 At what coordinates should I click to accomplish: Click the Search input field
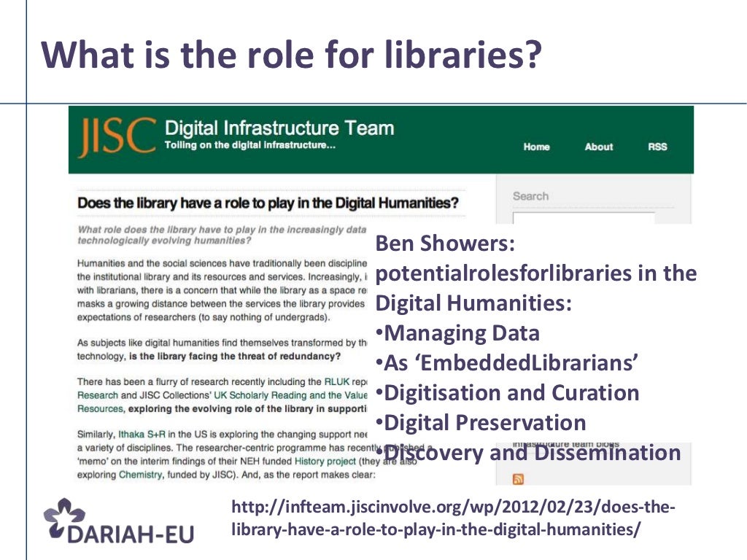(584, 218)
